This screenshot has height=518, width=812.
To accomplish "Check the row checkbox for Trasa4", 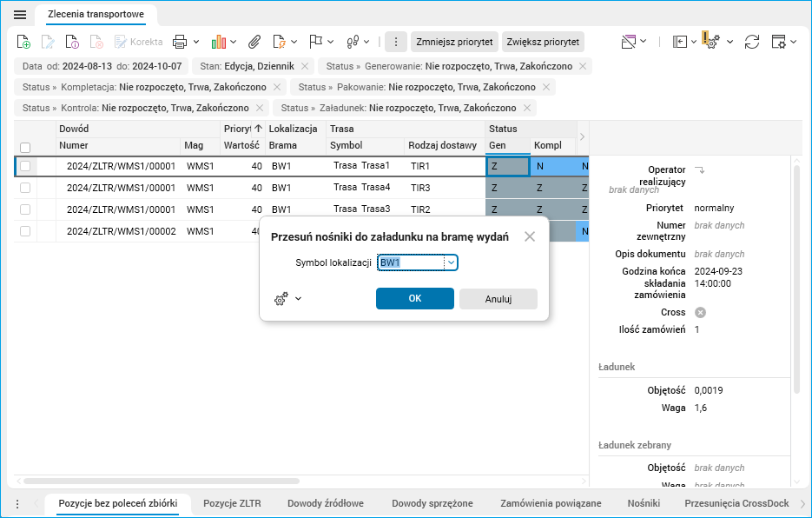I will 25,188.
